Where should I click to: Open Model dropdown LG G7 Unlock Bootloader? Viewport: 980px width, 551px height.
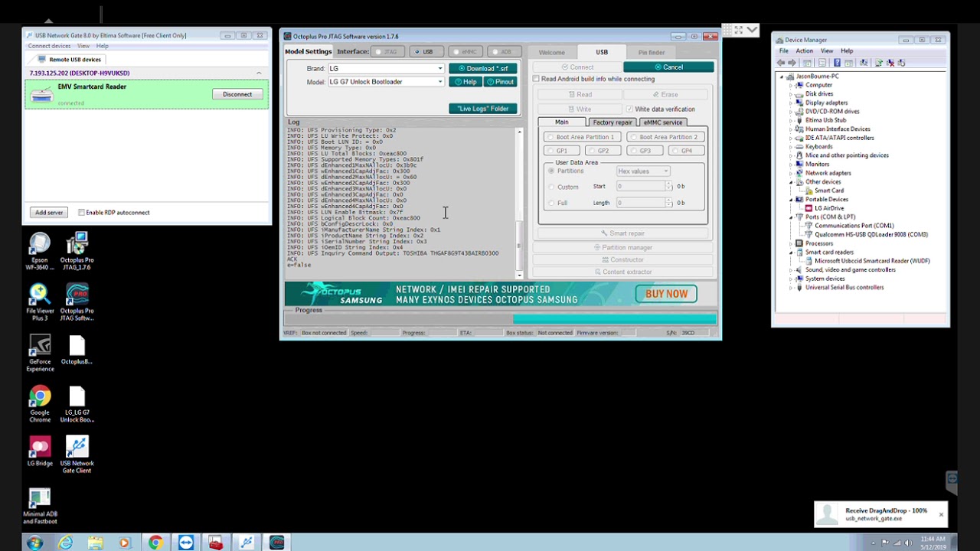[386, 82]
